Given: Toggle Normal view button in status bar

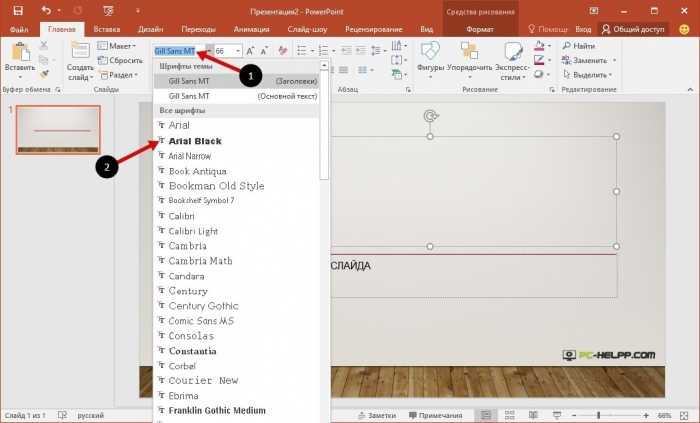Looking at the screenshot, I should point(486,415).
